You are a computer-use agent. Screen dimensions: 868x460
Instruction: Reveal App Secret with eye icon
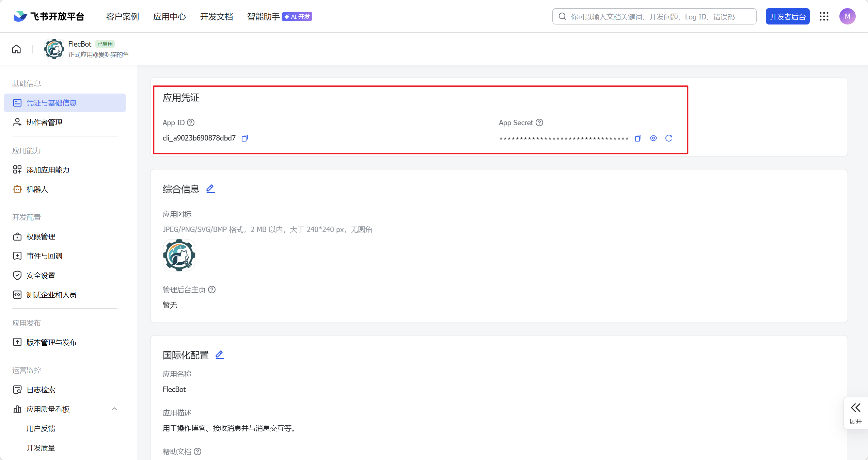point(653,138)
